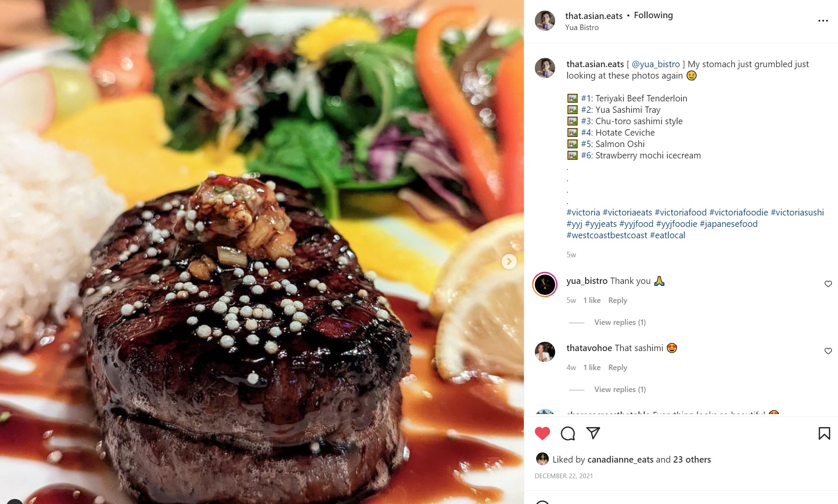Open the three-dots more options menu
Viewport: 838px width, 504px height.
pos(823,21)
